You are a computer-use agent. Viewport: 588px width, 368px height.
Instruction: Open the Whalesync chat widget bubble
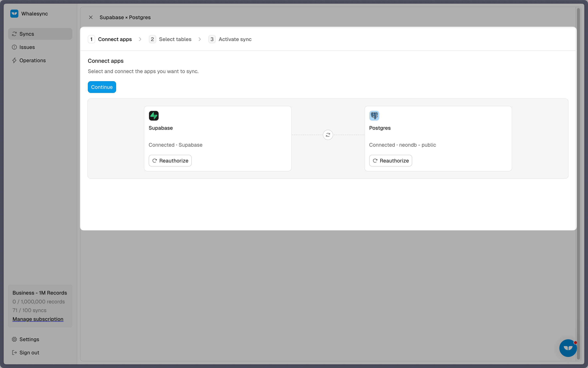568,348
